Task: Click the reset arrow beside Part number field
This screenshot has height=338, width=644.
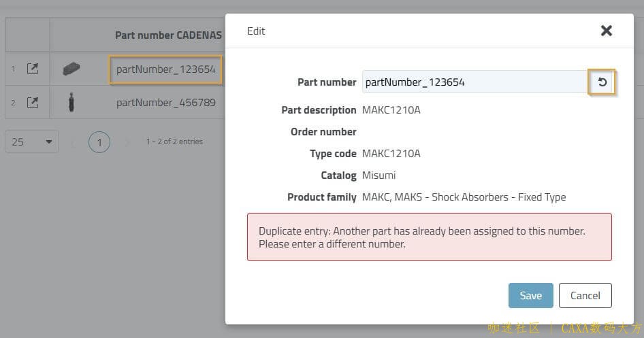Action: point(602,82)
